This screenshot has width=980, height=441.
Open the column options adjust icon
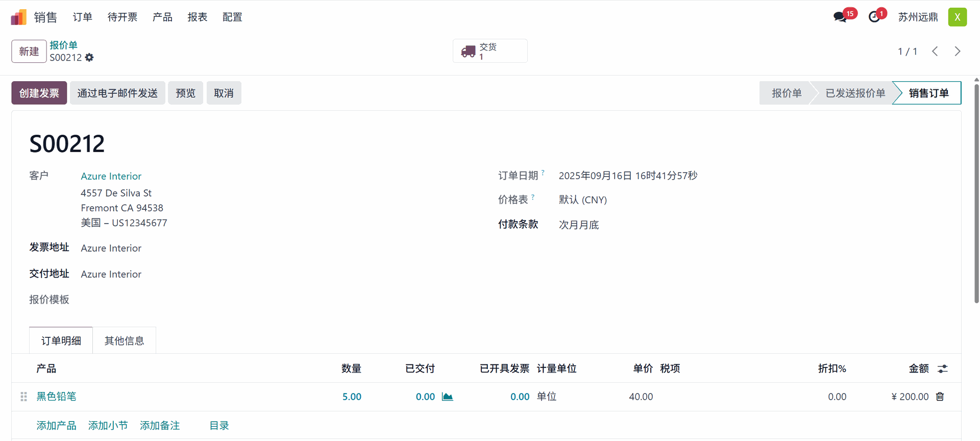coord(942,369)
